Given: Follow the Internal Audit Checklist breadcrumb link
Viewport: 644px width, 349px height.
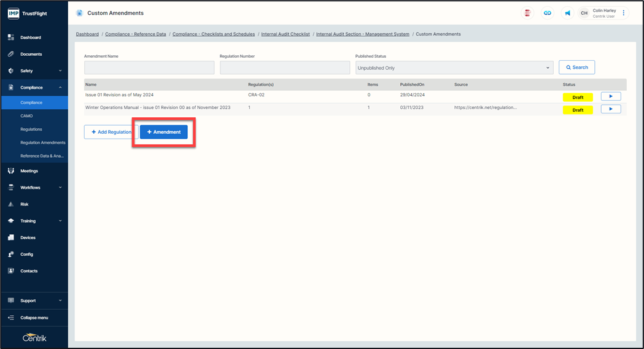Looking at the screenshot, I should tap(285, 34).
